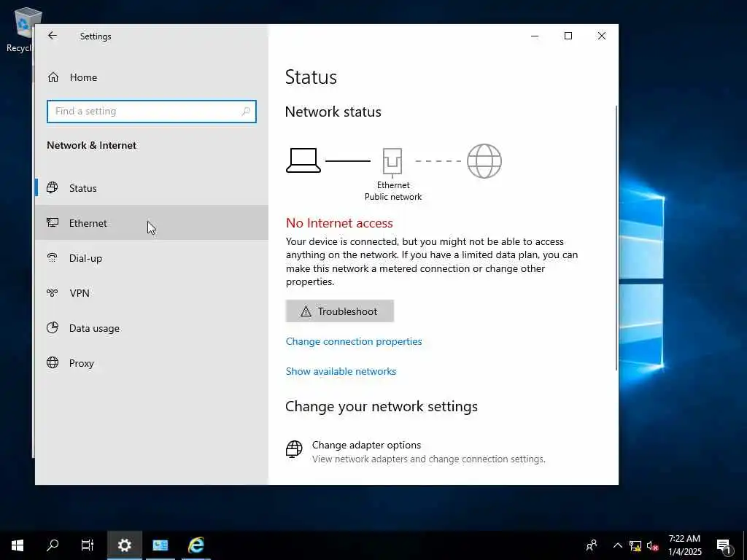Viewport: 747px width, 560px height.
Task: Click the muted volume tray icon
Action: click(x=653, y=545)
